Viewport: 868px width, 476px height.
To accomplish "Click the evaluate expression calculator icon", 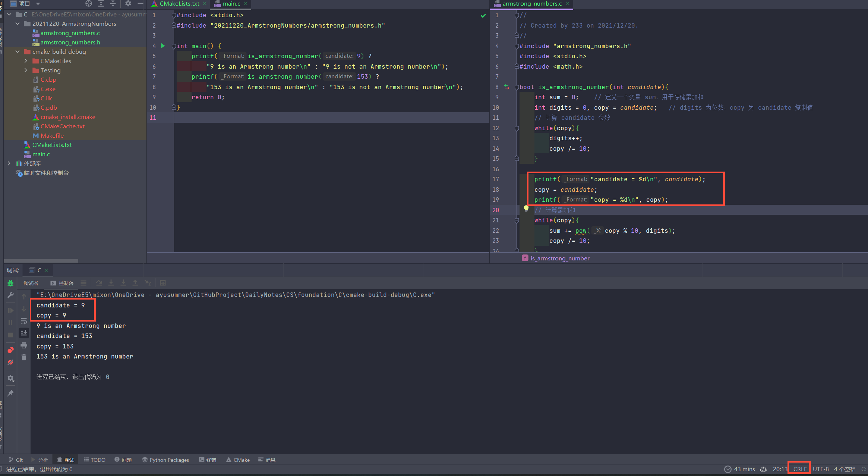I will coord(163,283).
